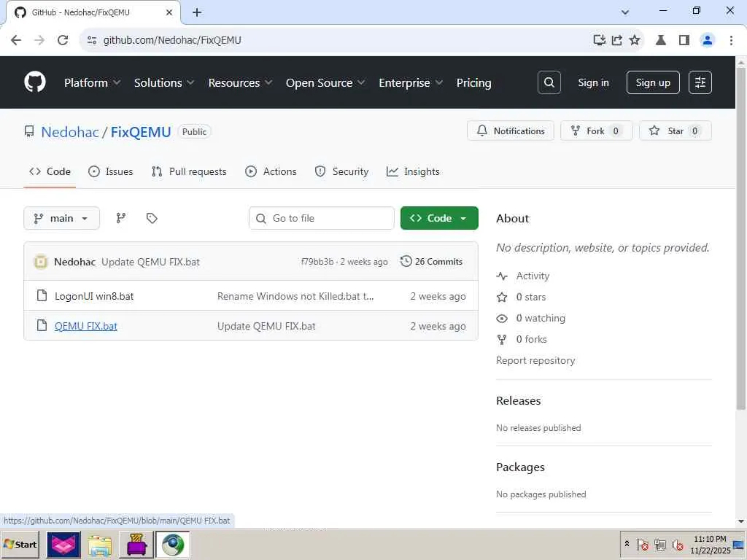Click the Action Center flag tray icon

642,544
